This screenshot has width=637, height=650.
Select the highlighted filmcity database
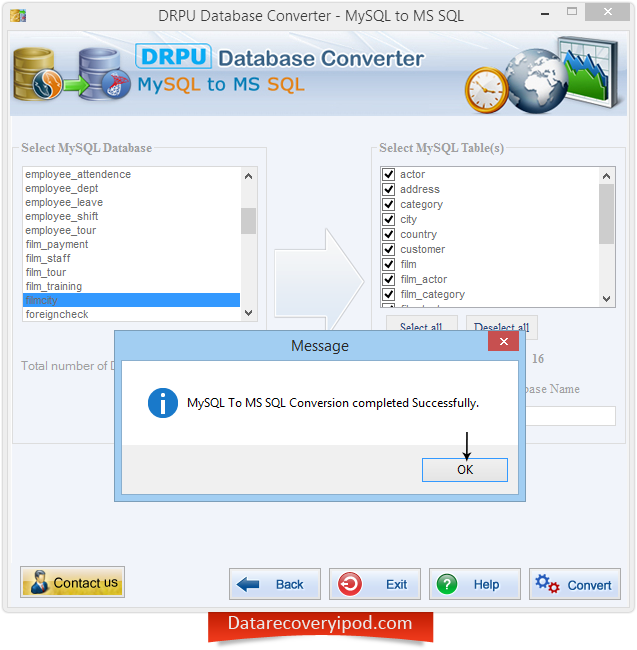(x=131, y=300)
